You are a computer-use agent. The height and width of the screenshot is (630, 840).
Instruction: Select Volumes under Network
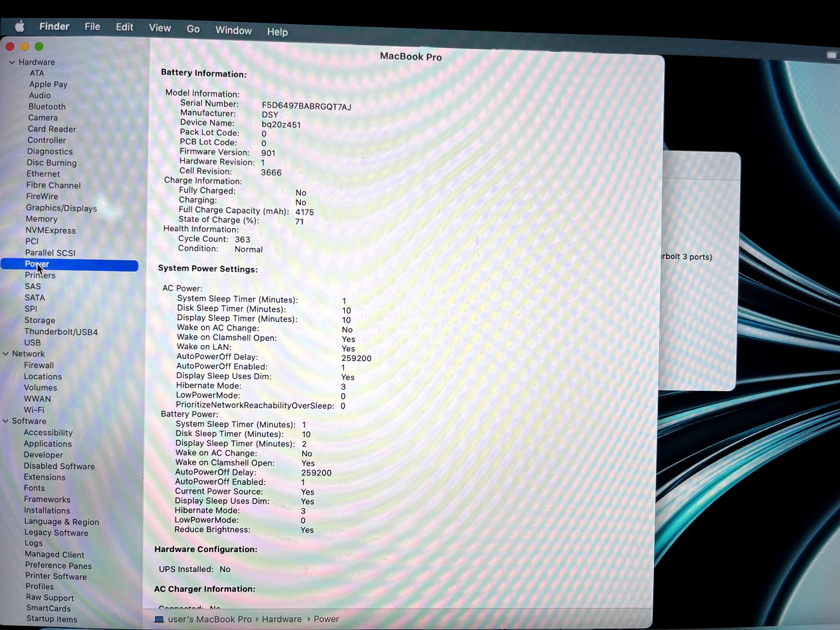coord(41,388)
